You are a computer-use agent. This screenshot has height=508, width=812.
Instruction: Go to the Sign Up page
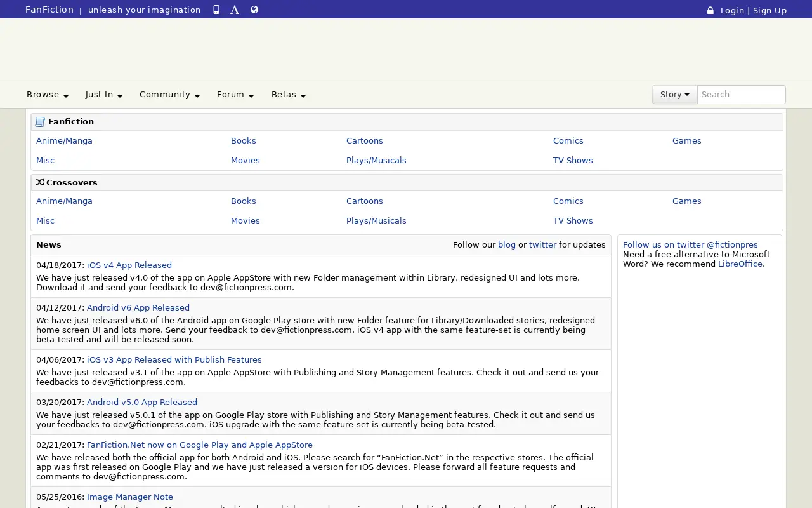[769, 10]
